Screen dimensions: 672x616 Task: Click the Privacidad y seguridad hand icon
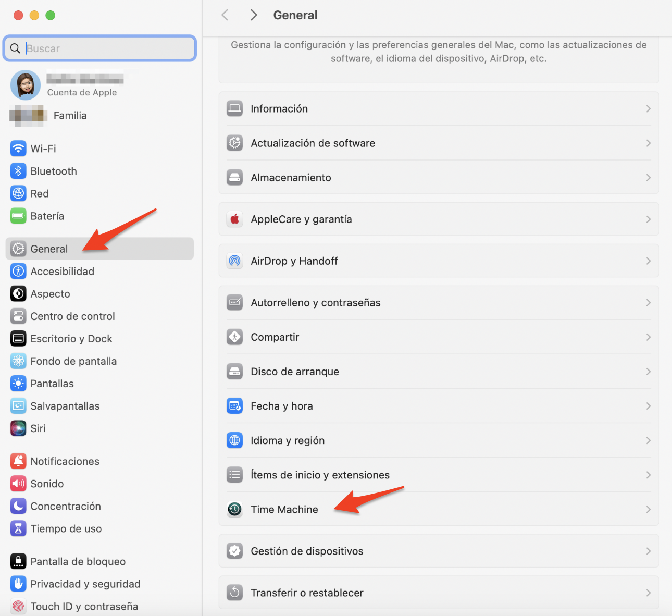(18, 583)
